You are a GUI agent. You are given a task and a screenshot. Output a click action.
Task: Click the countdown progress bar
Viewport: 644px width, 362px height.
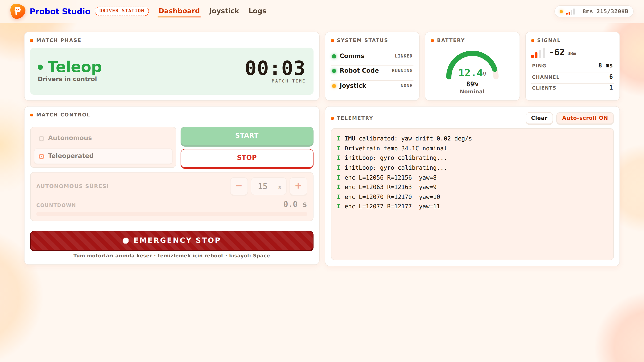172,214
